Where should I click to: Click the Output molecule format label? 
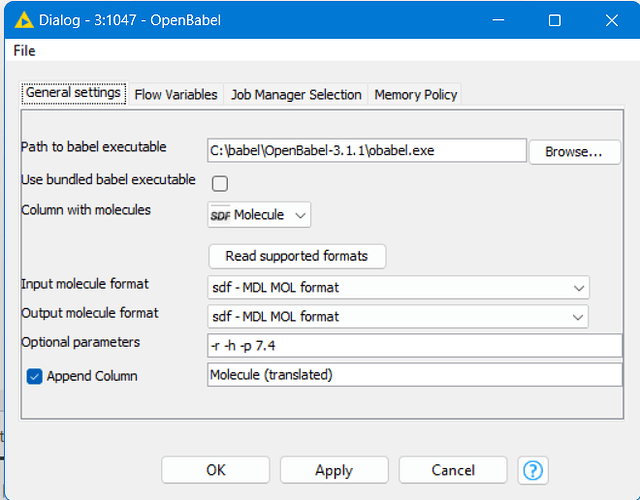tap(89, 313)
